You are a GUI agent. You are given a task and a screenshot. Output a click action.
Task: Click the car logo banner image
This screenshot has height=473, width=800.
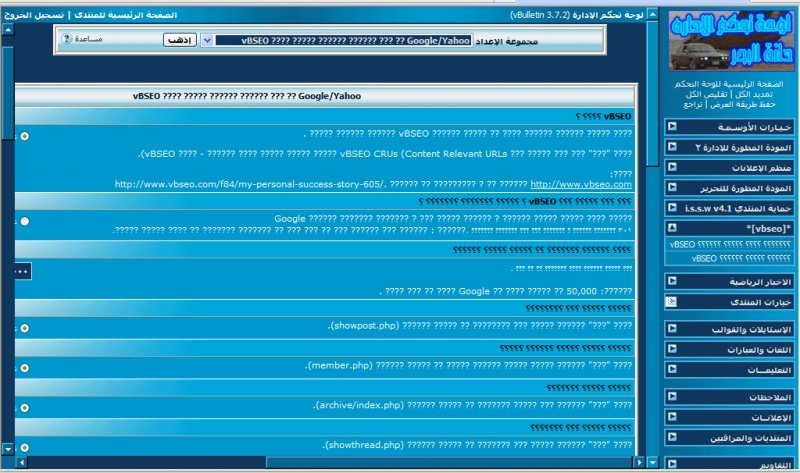[730, 41]
